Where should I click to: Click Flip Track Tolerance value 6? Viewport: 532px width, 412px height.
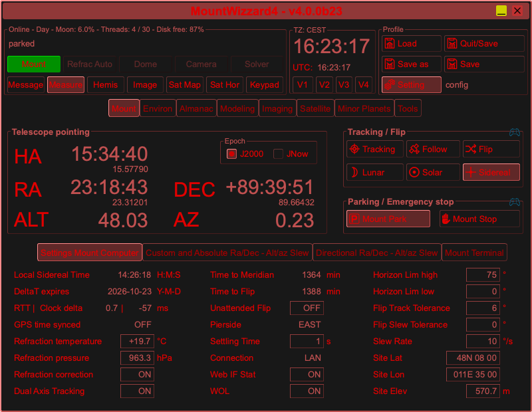click(x=483, y=308)
